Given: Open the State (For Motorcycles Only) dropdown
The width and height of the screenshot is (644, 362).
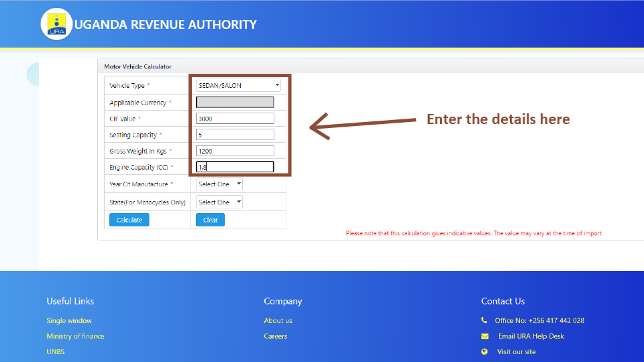Looking at the screenshot, I should coord(219,202).
